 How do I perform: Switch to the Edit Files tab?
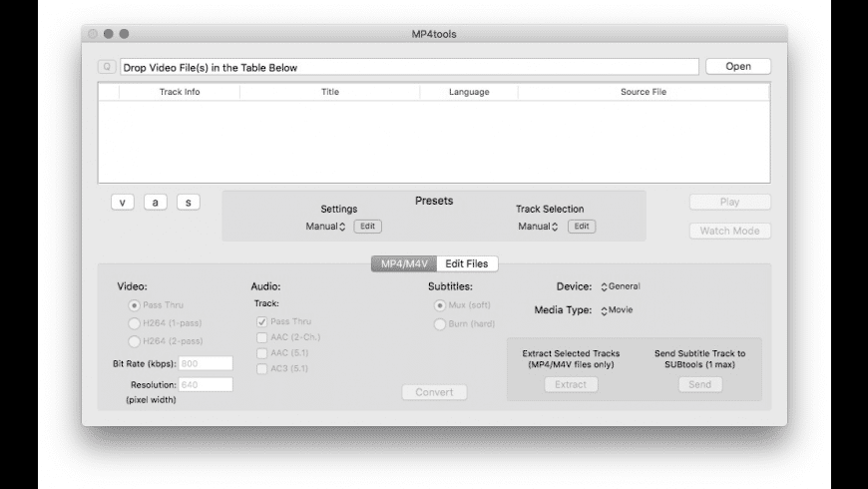pos(467,263)
